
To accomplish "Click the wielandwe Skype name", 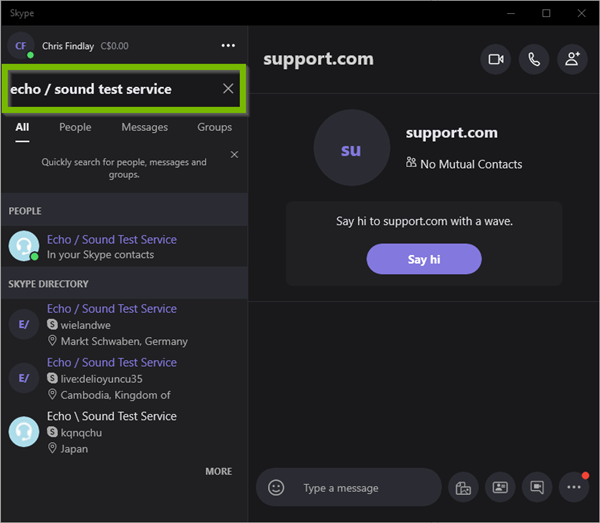I will [x=85, y=325].
